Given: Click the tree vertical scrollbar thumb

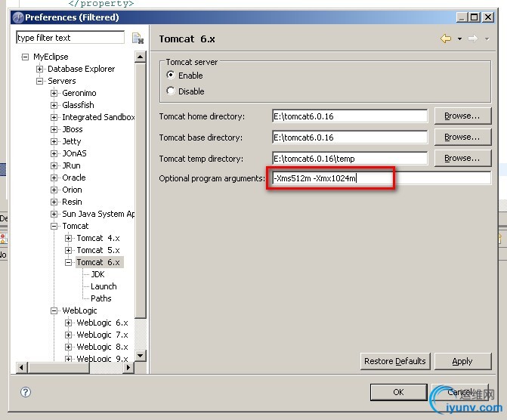Looking at the screenshot, I should pyautogui.click(x=141, y=191).
